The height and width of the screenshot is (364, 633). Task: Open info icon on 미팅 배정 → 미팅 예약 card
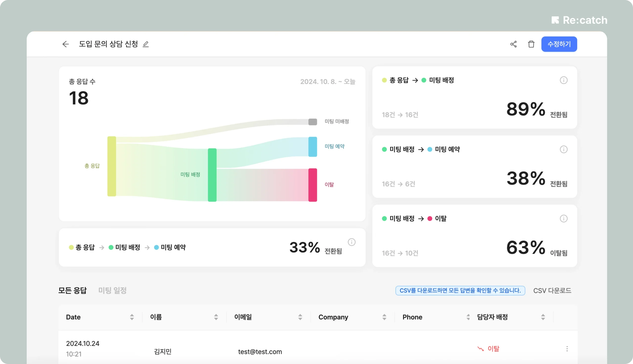[x=563, y=150]
